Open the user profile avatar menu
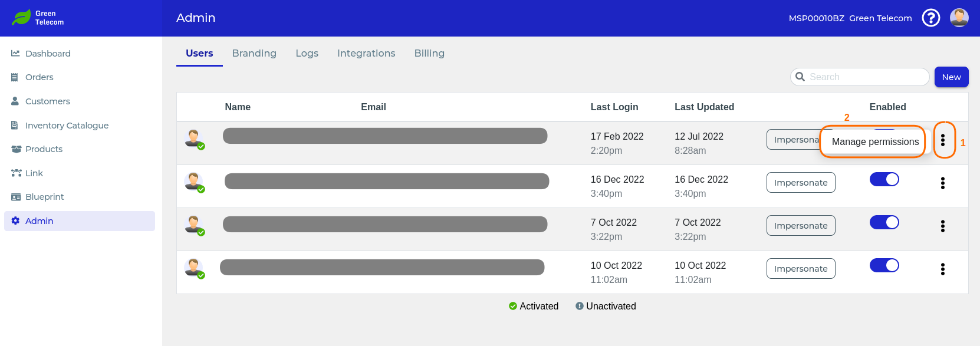The height and width of the screenshot is (346, 980). [959, 18]
